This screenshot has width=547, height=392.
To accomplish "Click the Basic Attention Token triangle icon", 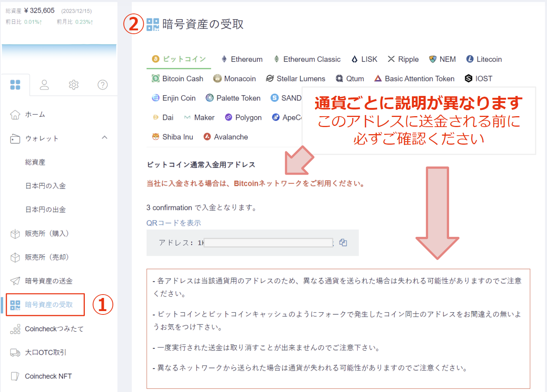I will pyautogui.click(x=378, y=78).
